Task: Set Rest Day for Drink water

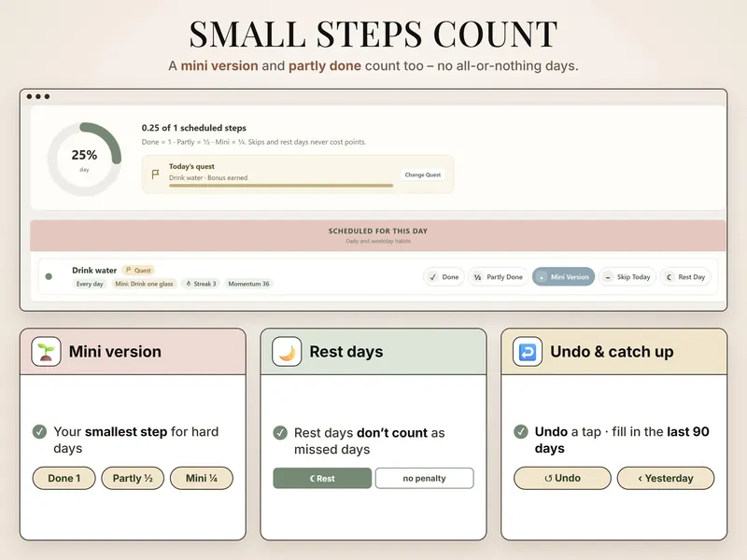Action: click(685, 276)
